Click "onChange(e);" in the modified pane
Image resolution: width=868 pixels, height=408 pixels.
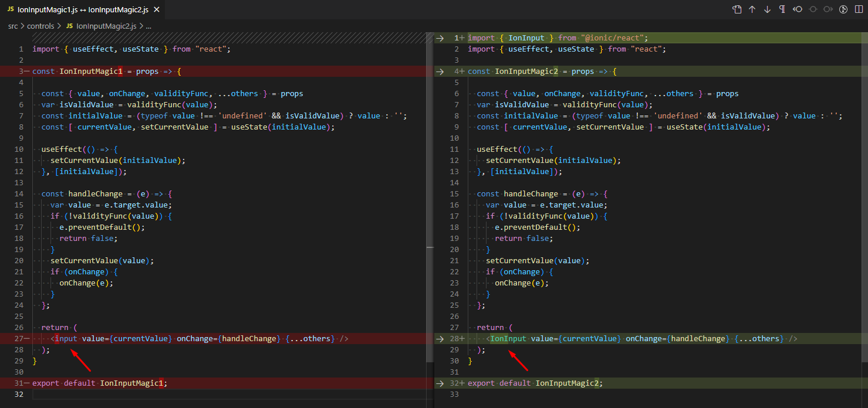coord(522,283)
